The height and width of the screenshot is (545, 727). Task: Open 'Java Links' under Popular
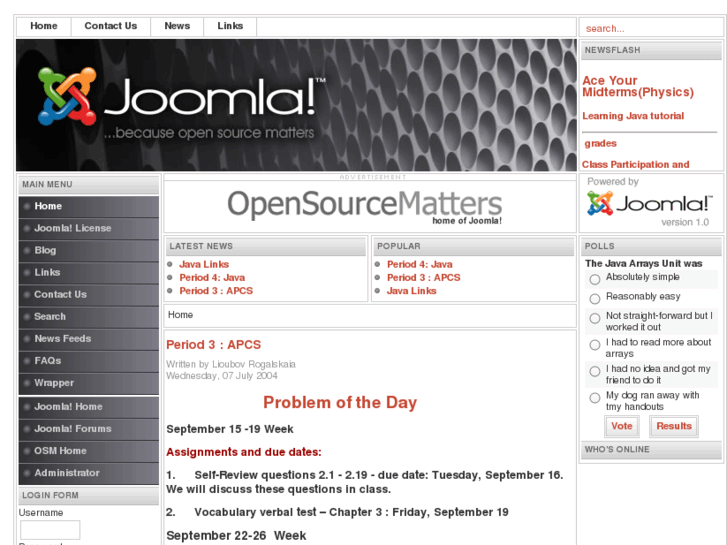[412, 291]
